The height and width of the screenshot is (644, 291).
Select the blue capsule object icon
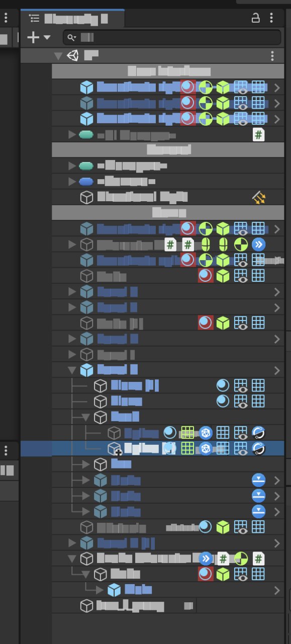[86, 182]
